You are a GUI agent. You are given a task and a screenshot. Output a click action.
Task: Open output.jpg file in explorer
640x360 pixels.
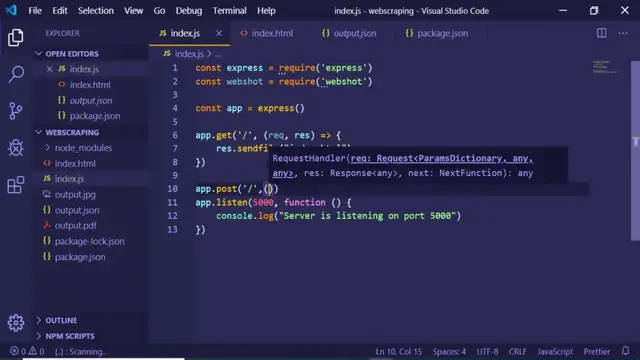tap(75, 194)
